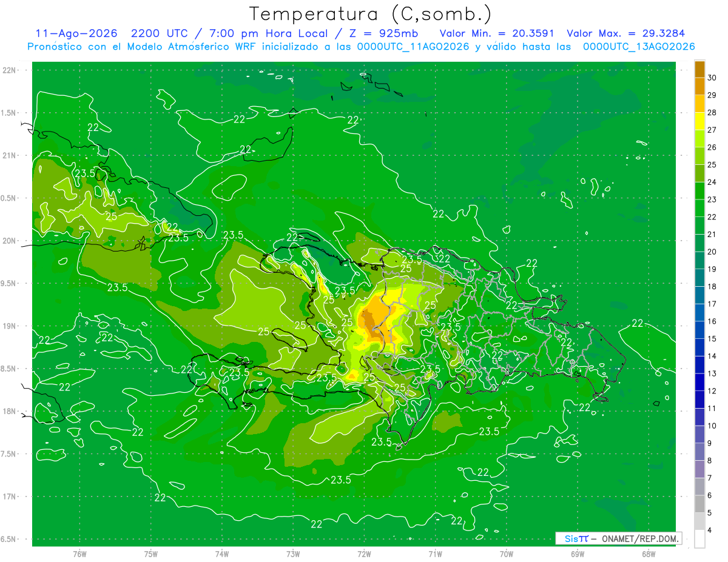Click the color scale label "8"
The width and height of the screenshot is (728, 562).
[x=710, y=461]
